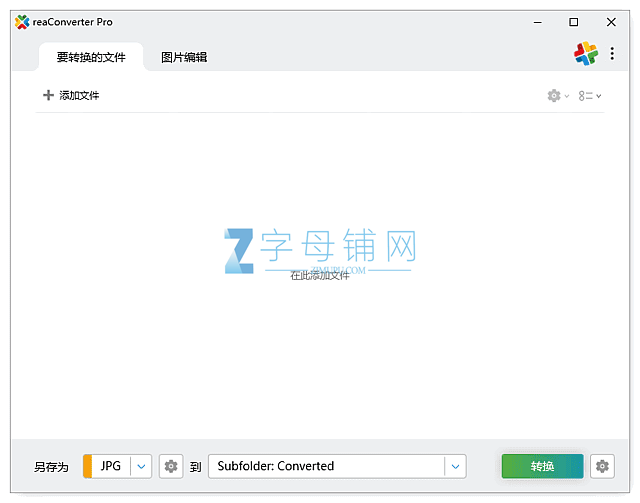Expand the JPG format dropdown arrow
The height and width of the screenshot is (503, 640).
(x=141, y=466)
